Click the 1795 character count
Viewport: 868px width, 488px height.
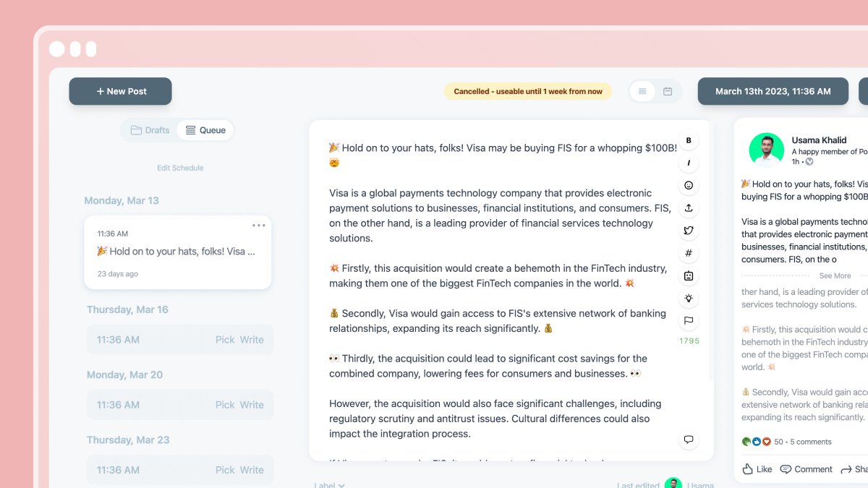689,341
